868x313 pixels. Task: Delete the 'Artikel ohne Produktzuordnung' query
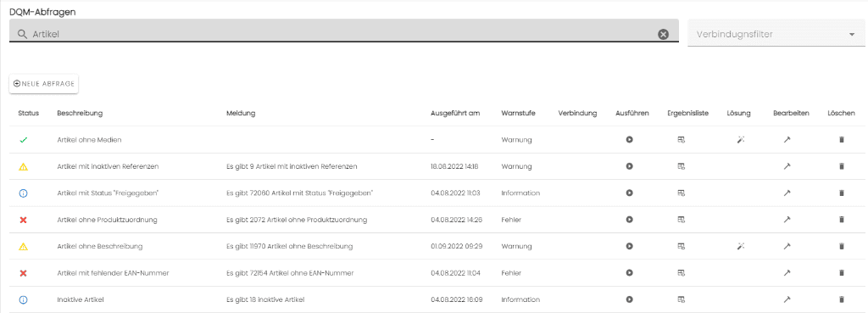coord(842,220)
